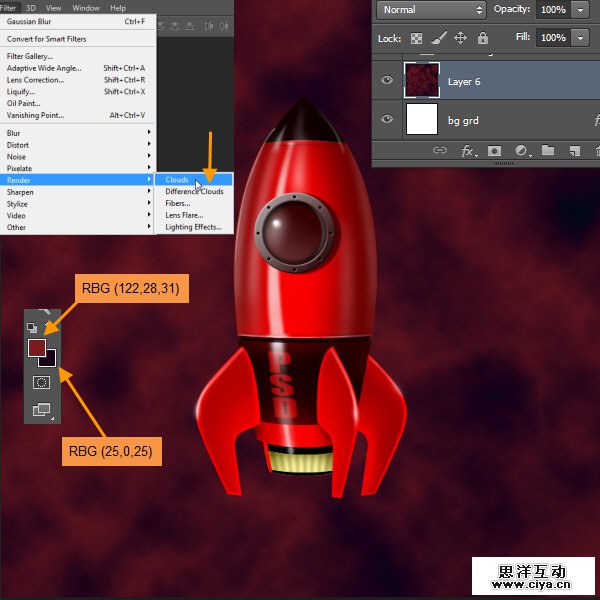
Task: Enable Quick Mask mode in toolbar
Action: coord(41,382)
